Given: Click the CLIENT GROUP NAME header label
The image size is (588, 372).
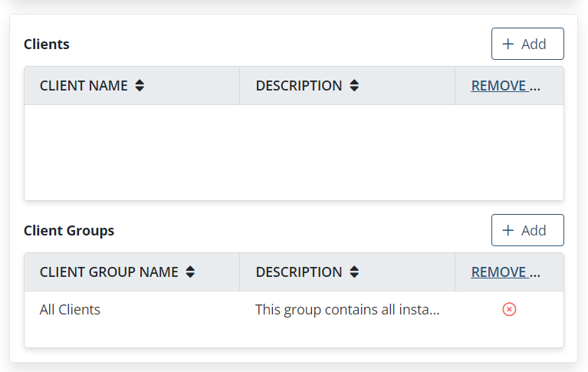Looking at the screenshot, I should [109, 272].
